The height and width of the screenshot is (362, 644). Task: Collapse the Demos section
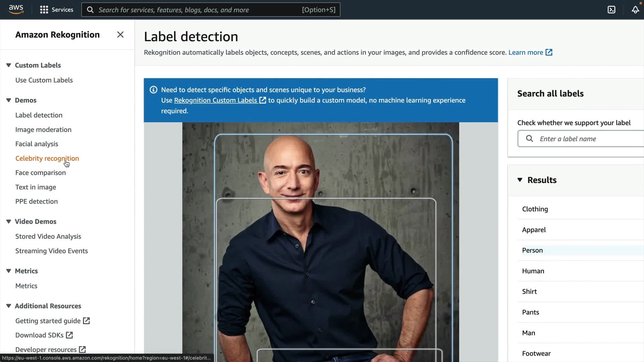tap(9, 100)
